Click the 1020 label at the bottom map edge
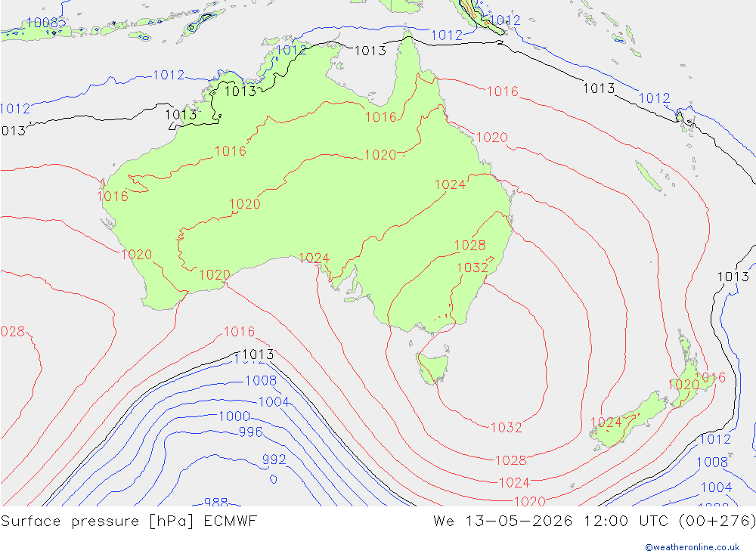Image resolution: width=756 pixels, height=554 pixels. pos(529,501)
